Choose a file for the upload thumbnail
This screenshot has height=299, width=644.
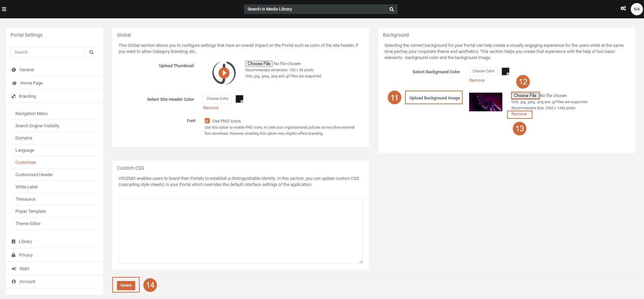coord(259,64)
